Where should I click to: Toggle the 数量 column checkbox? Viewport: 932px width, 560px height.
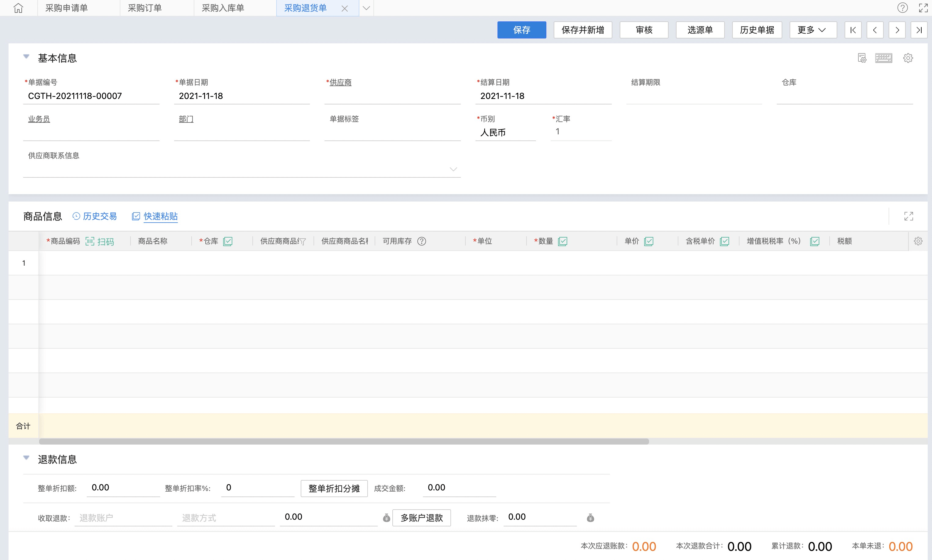[x=562, y=242]
